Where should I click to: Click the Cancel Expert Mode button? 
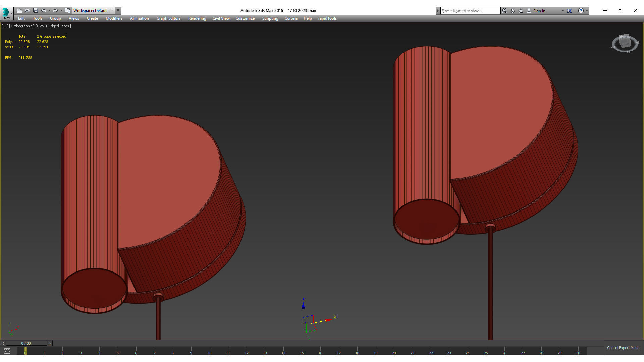pyautogui.click(x=623, y=348)
